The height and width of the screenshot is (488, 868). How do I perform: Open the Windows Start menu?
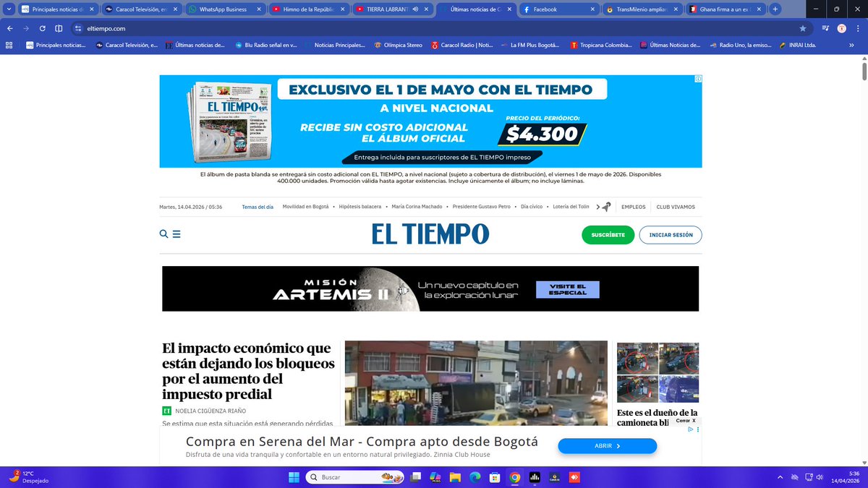tap(294, 477)
